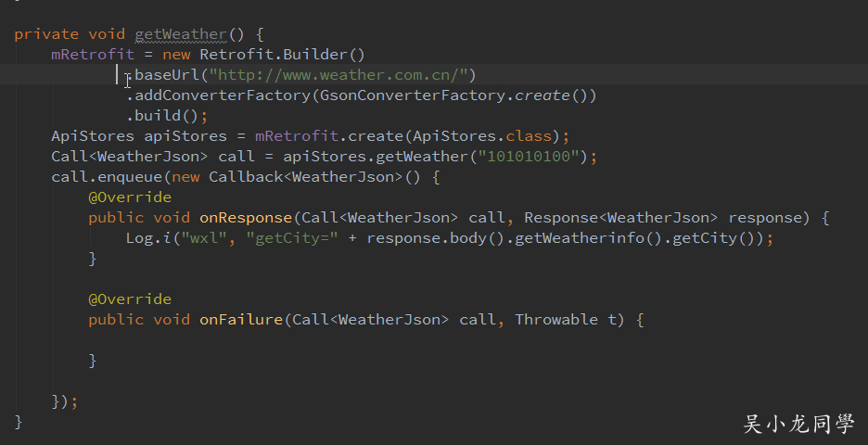The image size is (868, 445).
Task: Click the Log.i call
Action: 147,238
